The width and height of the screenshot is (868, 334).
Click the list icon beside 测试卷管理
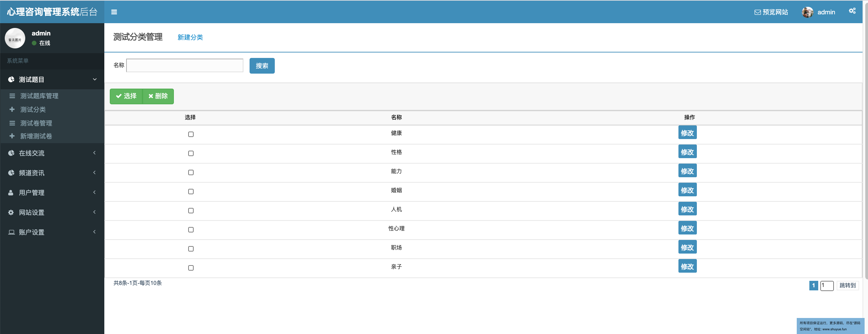[12, 123]
